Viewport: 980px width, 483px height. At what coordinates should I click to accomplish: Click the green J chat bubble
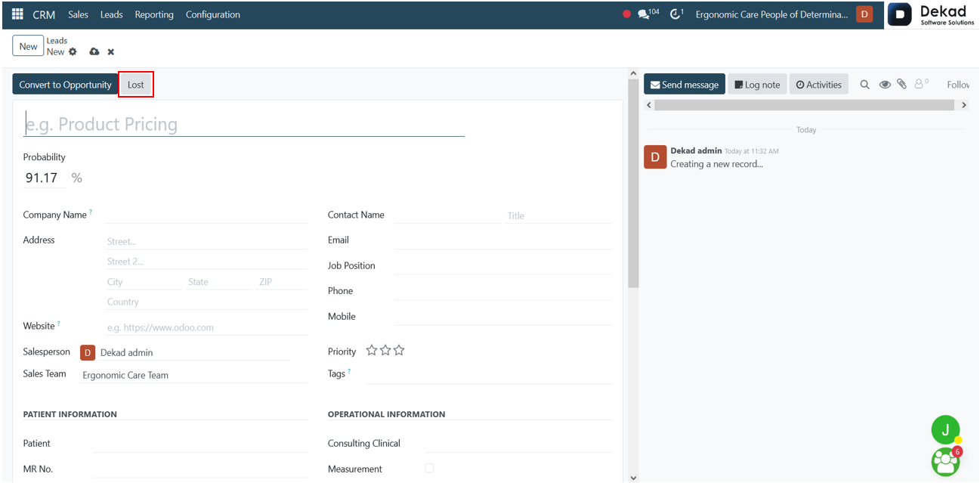click(945, 429)
